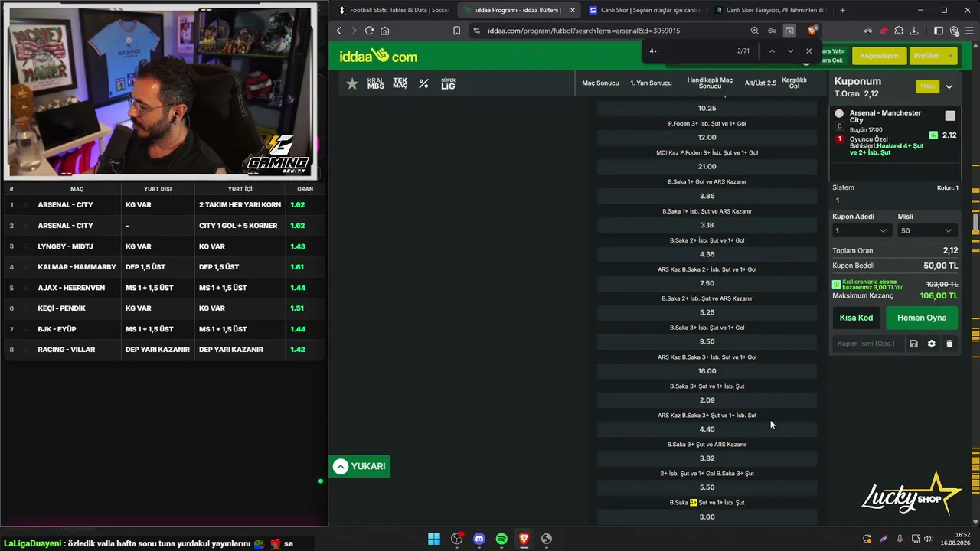The height and width of the screenshot is (551, 980).
Task: Reload the iddaa page
Action: click(369, 31)
